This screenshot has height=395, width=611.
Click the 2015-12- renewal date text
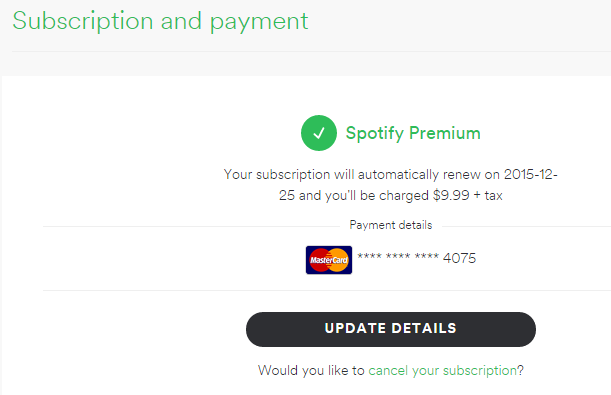(x=530, y=174)
